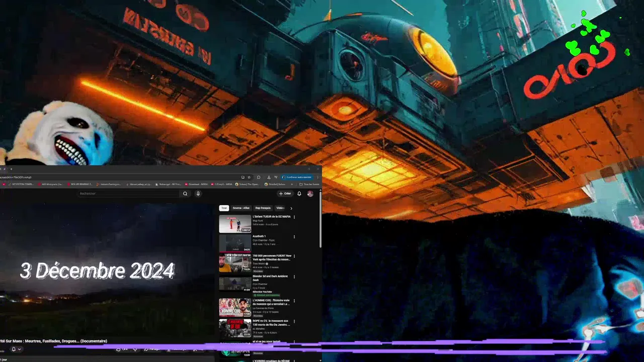
Task: Click the YouTube search magnifier button
Action: click(x=185, y=194)
